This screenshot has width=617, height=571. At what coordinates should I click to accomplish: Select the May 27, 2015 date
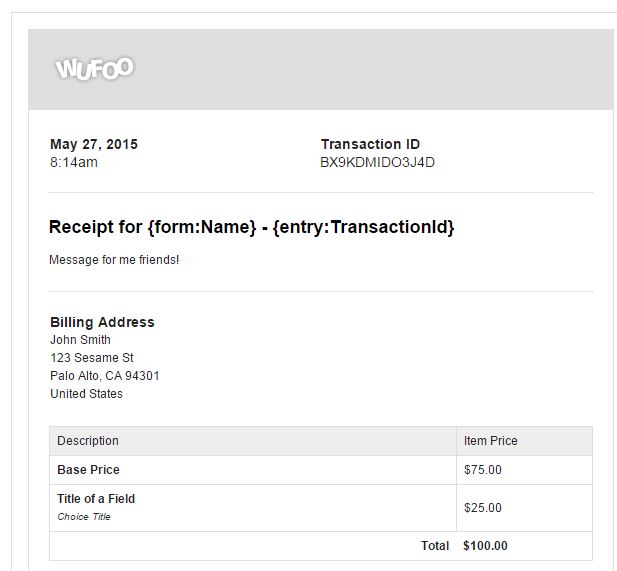[x=94, y=144]
